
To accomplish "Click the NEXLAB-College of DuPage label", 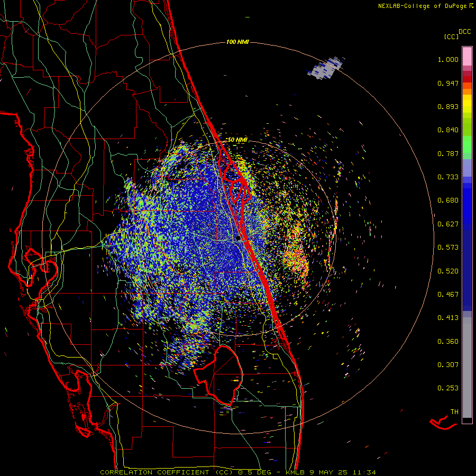I will click(422, 6).
